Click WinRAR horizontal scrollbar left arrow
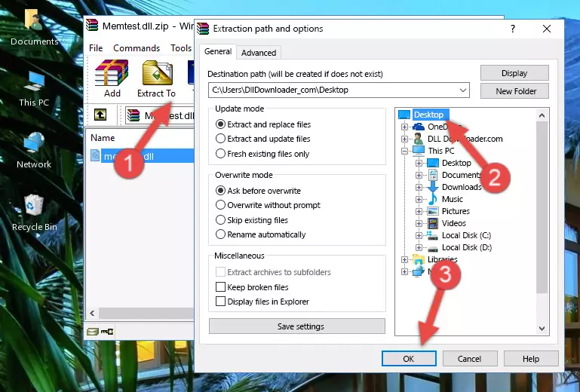 click(x=92, y=314)
